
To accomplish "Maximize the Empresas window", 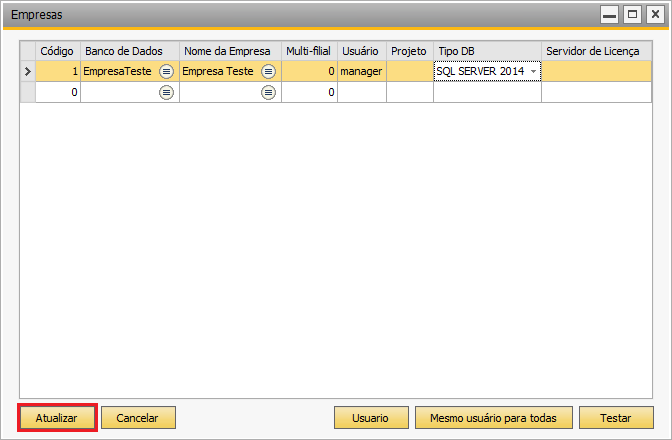I will [x=632, y=15].
